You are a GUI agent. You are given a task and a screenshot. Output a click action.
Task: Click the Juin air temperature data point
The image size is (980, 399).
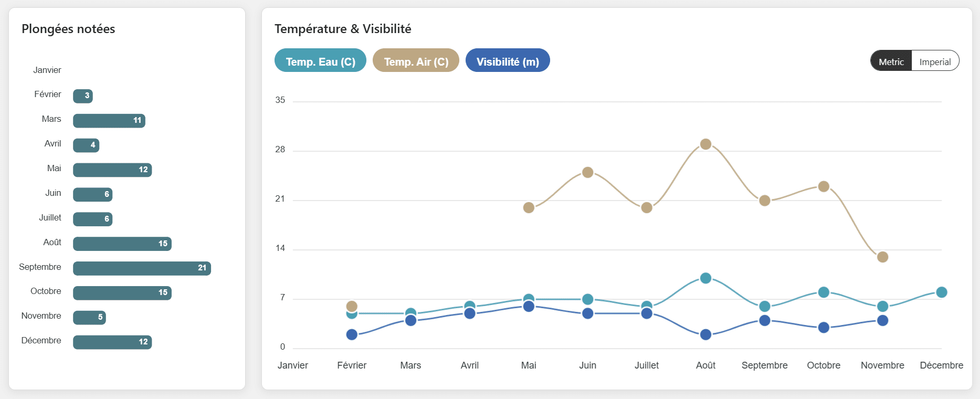587,172
